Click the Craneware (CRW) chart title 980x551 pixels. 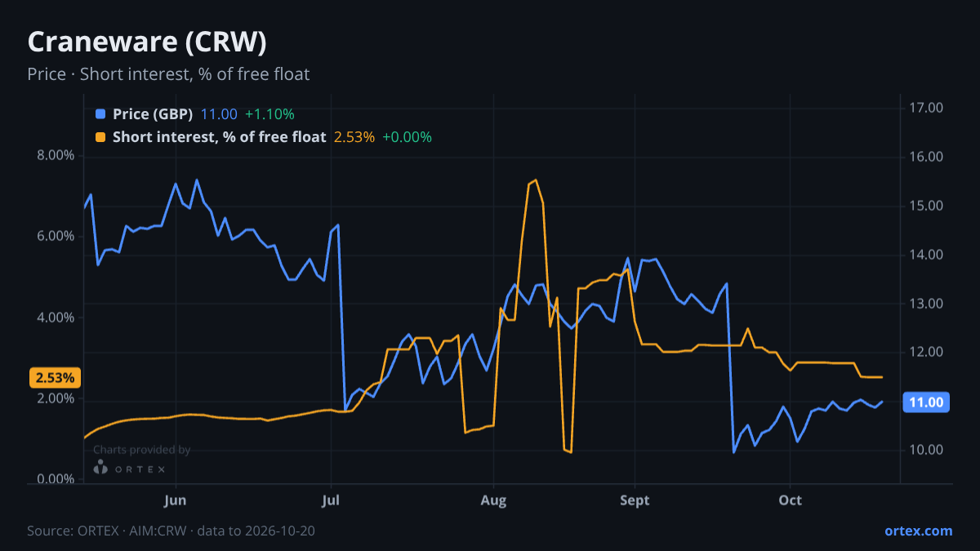(147, 42)
